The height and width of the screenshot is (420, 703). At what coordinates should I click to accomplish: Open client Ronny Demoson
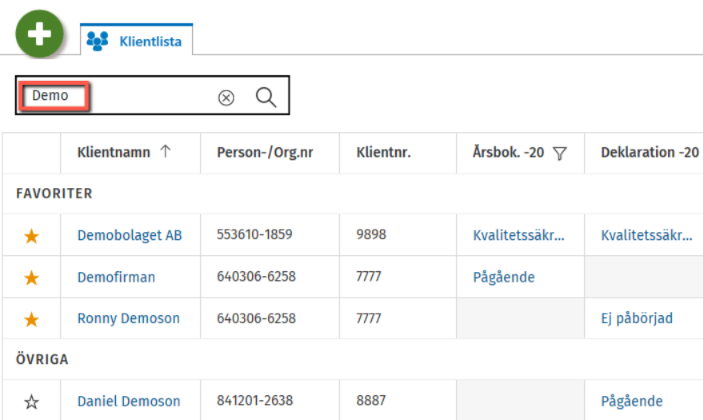[128, 318]
